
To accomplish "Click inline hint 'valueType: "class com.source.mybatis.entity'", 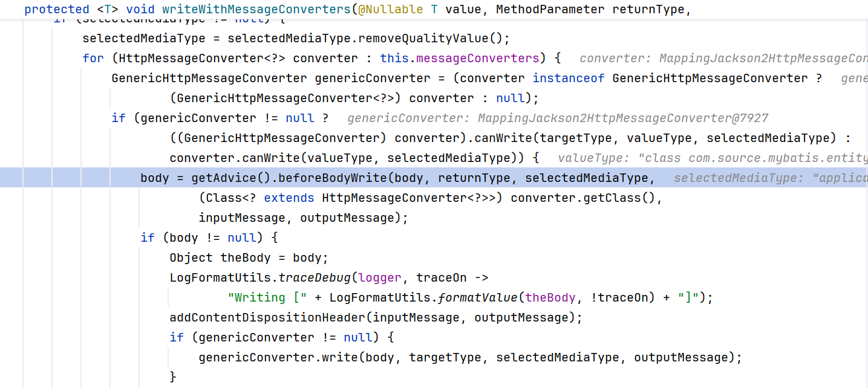I will pos(713,158).
